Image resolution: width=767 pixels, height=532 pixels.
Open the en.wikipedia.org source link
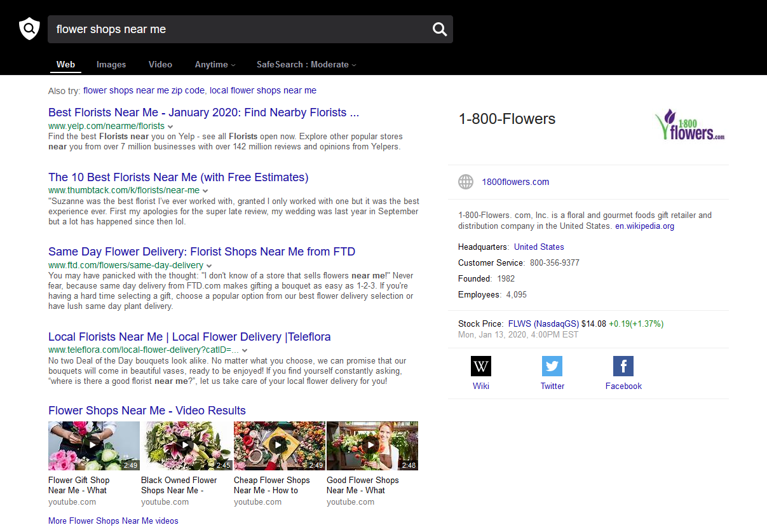click(645, 226)
